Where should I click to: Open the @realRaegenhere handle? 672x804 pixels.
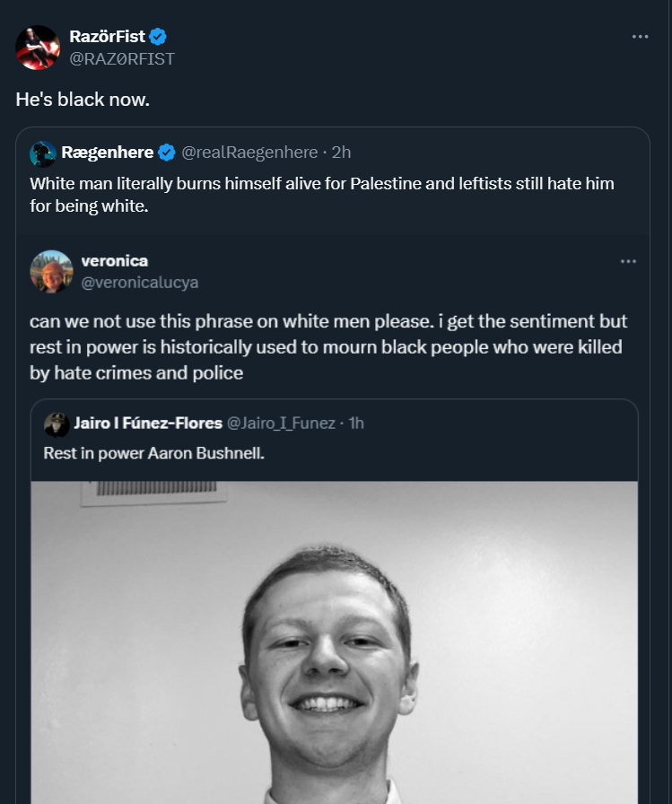(x=250, y=153)
